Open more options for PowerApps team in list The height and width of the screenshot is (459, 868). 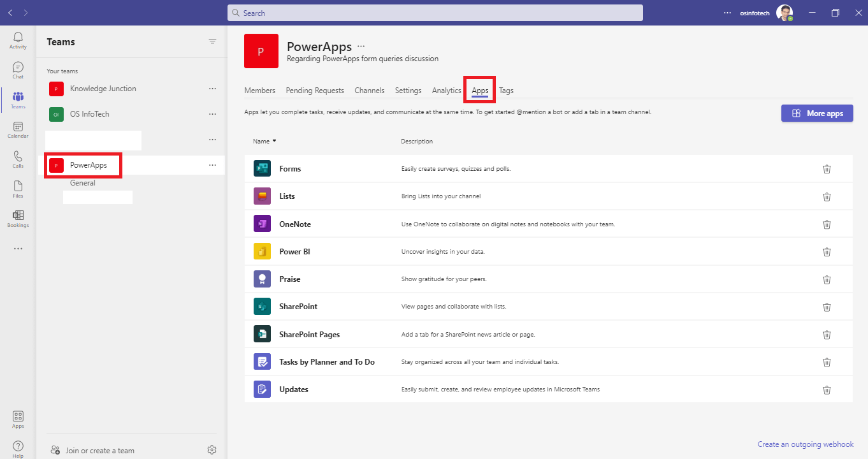(212, 165)
